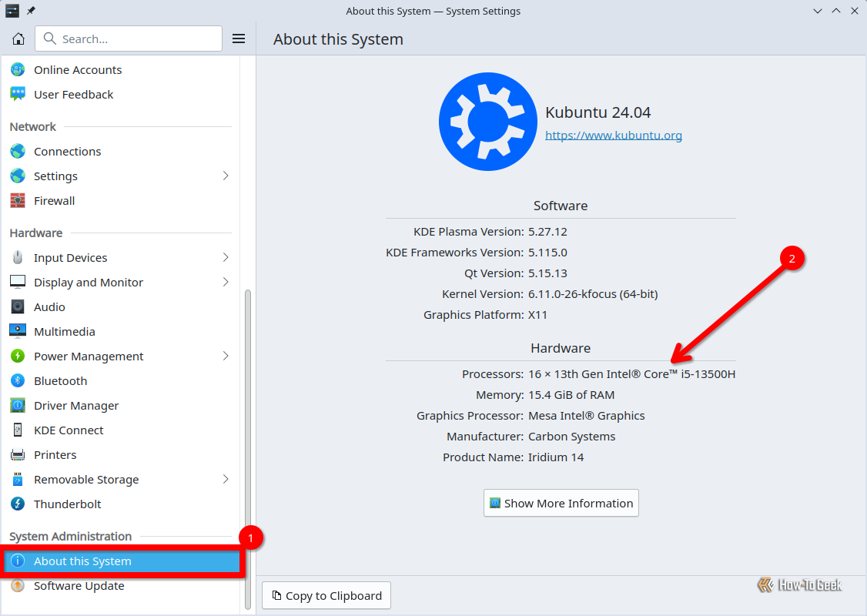The height and width of the screenshot is (616, 867).
Task: Select the Audio settings icon
Action: (x=17, y=306)
